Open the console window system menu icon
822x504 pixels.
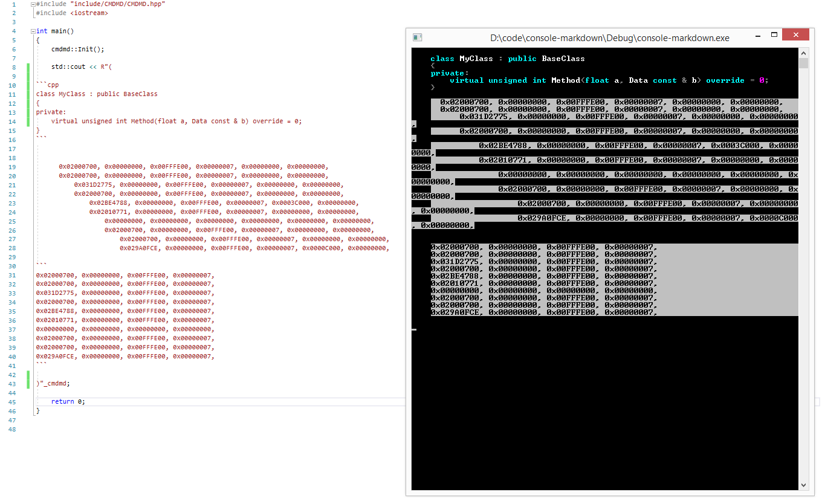(417, 37)
